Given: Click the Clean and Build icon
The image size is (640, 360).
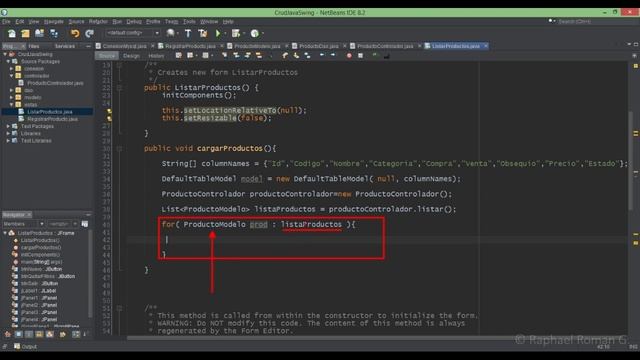Looking at the screenshot, I should (x=202, y=33).
